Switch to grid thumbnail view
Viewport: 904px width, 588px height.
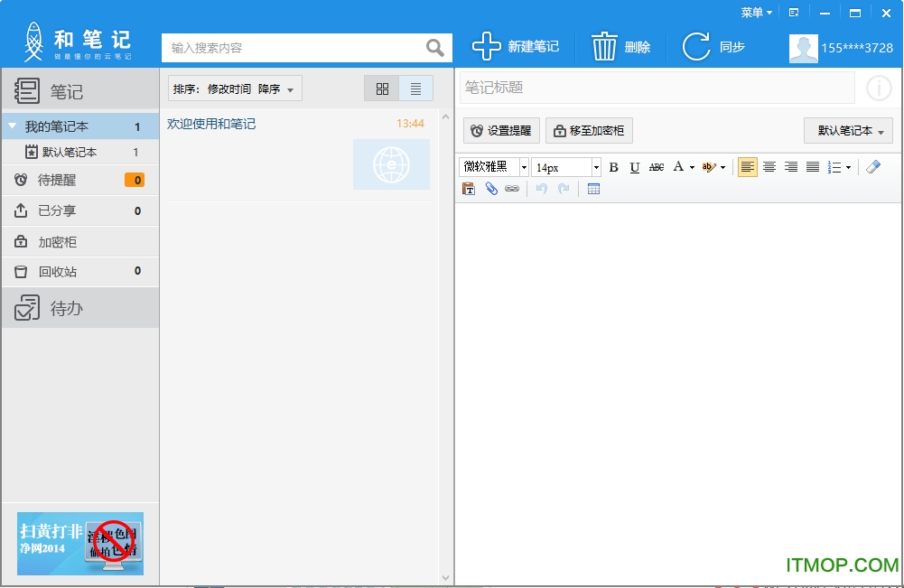click(382, 89)
